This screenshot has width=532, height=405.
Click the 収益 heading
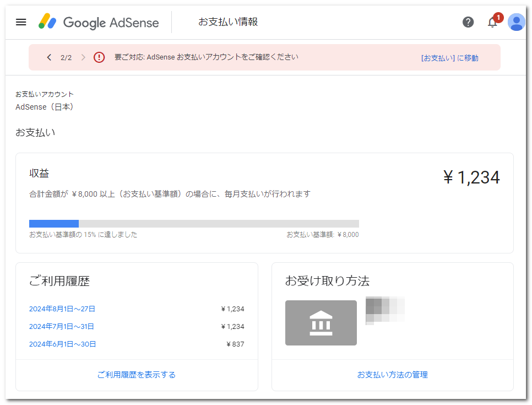point(39,174)
